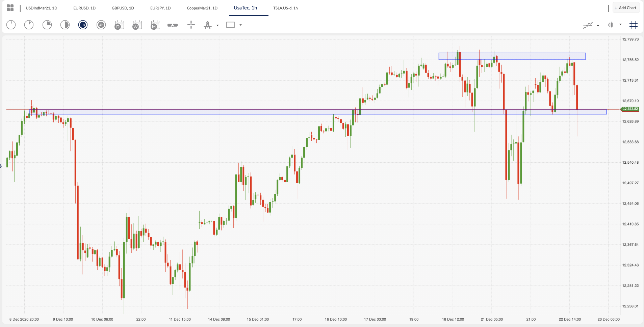Click the 16 Dec 10:00 time label
The height and width of the screenshot is (327, 644).
(x=336, y=319)
